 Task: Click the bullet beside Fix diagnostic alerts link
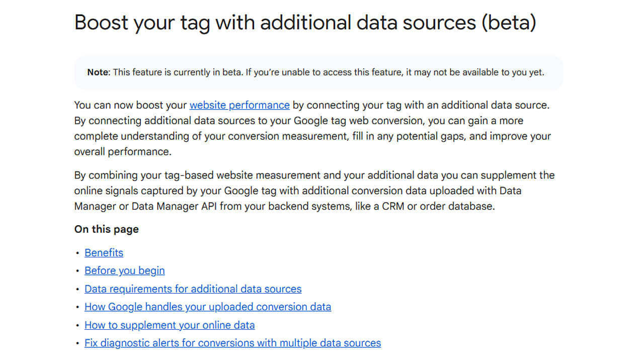[x=77, y=343]
